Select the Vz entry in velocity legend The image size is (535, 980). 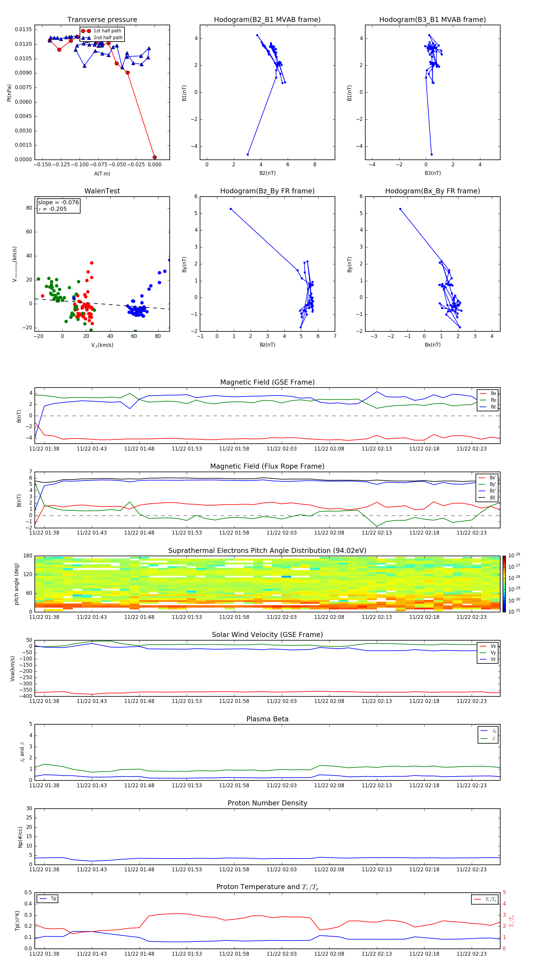488,659
